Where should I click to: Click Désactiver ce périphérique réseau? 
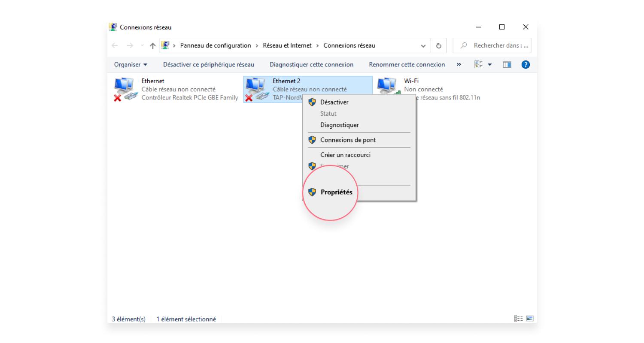[209, 64]
